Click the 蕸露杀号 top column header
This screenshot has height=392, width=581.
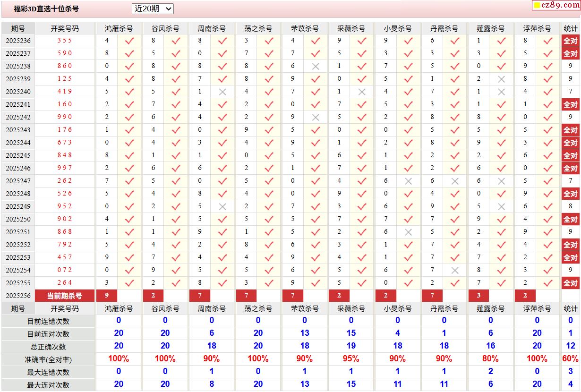pos(490,28)
